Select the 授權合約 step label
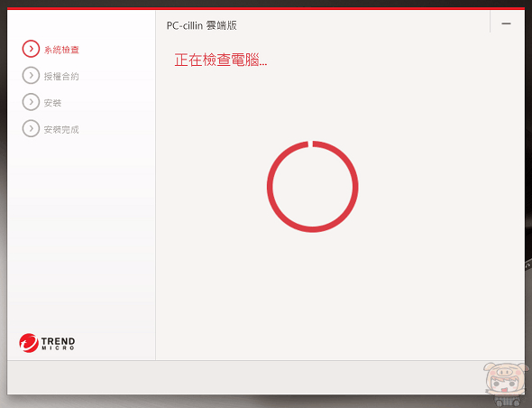 pyautogui.click(x=61, y=77)
